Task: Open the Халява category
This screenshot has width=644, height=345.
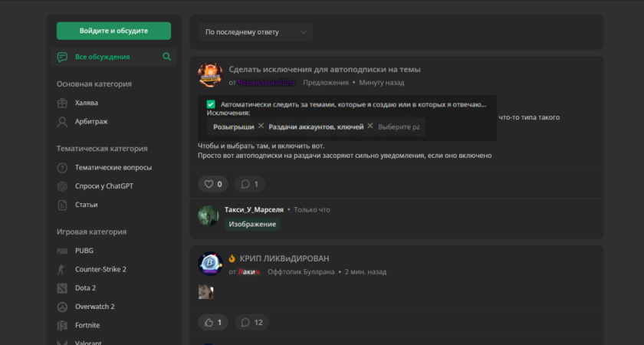Action: click(86, 103)
